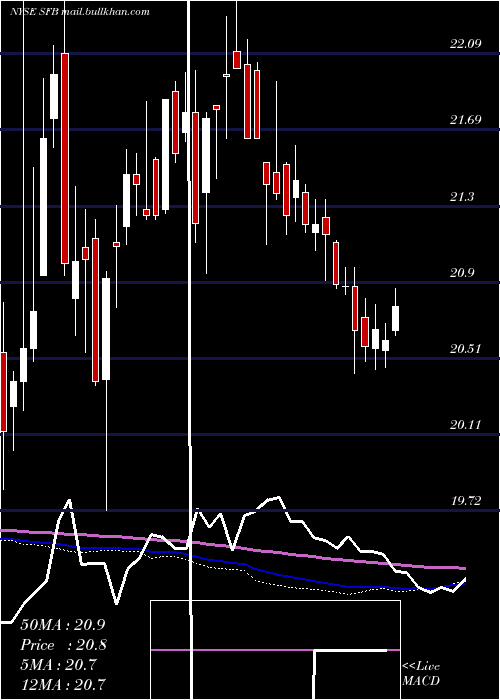Click the <<Live MACD label
Image resolution: width=500 pixels, height=700 pixels.
[x=421, y=674]
